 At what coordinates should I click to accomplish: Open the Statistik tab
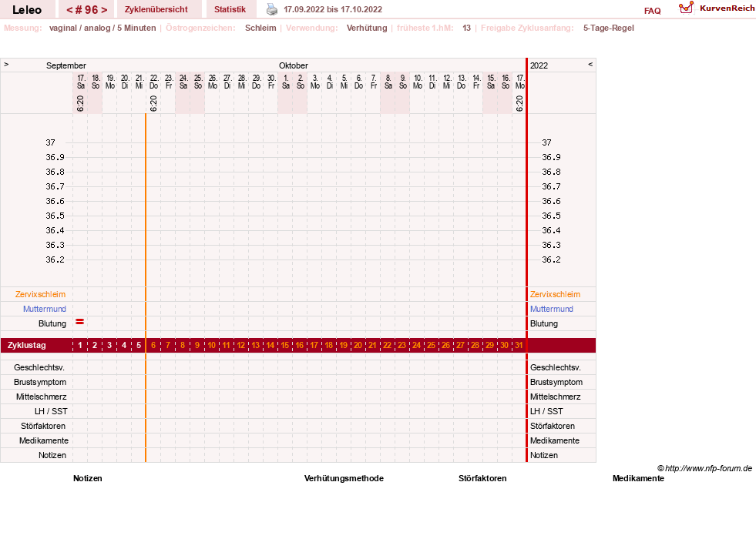(x=230, y=9)
